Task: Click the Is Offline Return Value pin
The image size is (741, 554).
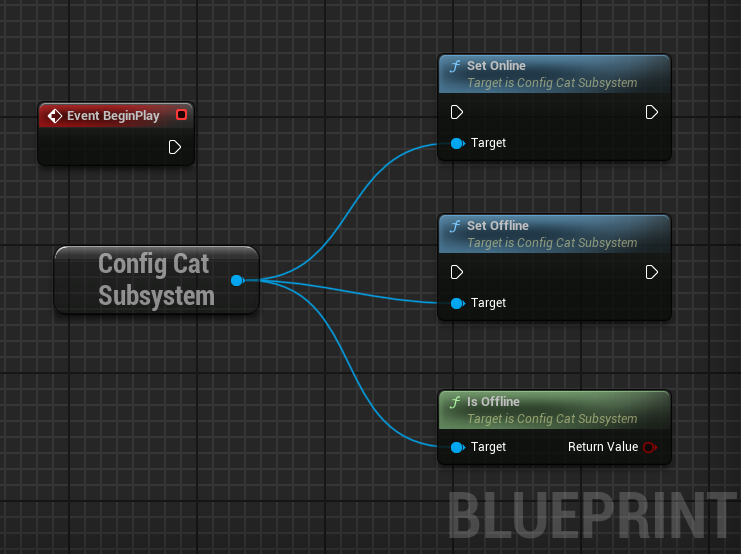Action: pos(650,447)
